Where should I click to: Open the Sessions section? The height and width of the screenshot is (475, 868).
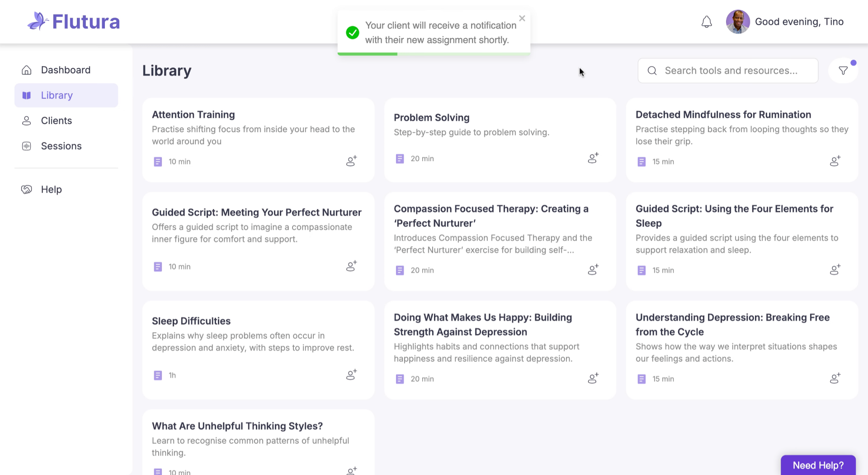tap(61, 146)
